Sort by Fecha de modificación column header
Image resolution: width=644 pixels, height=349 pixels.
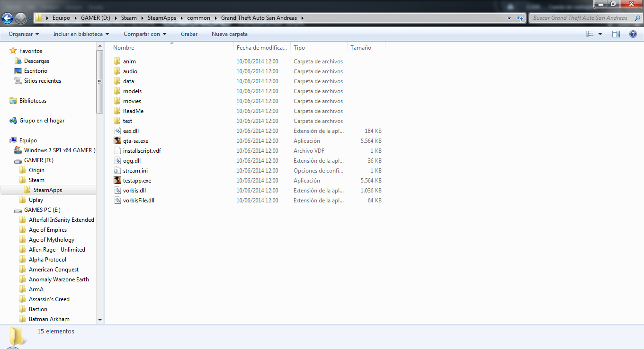coord(262,48)
